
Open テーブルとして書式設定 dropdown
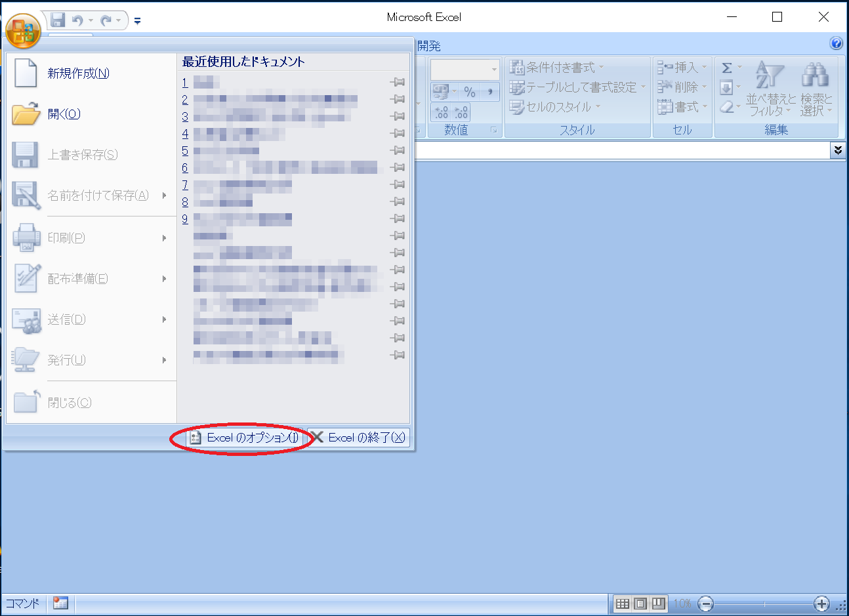pyautogui.click(x=578, y=87)
